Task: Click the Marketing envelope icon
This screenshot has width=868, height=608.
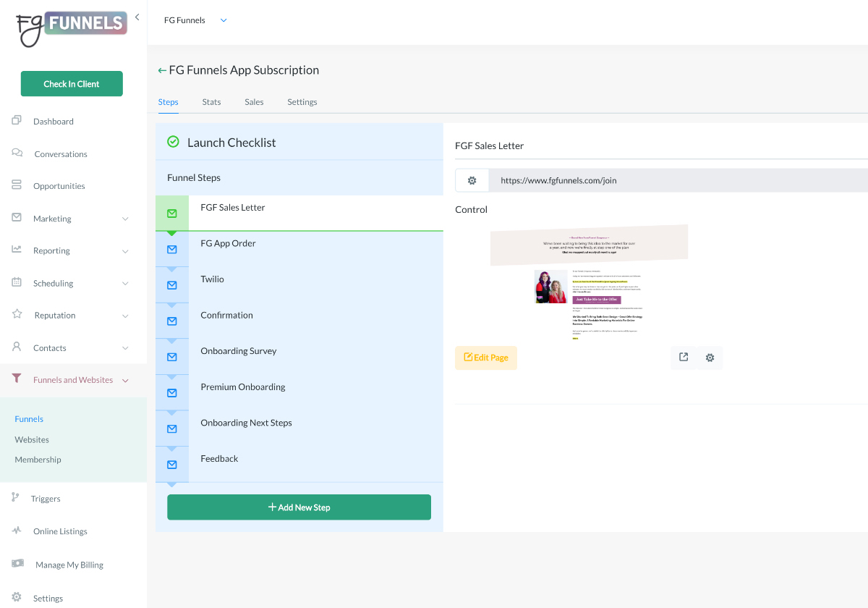Action: [17, 218]
